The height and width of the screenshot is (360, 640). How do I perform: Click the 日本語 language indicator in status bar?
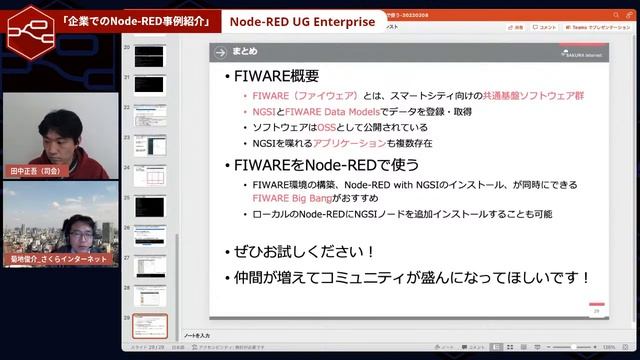(178, 347)
